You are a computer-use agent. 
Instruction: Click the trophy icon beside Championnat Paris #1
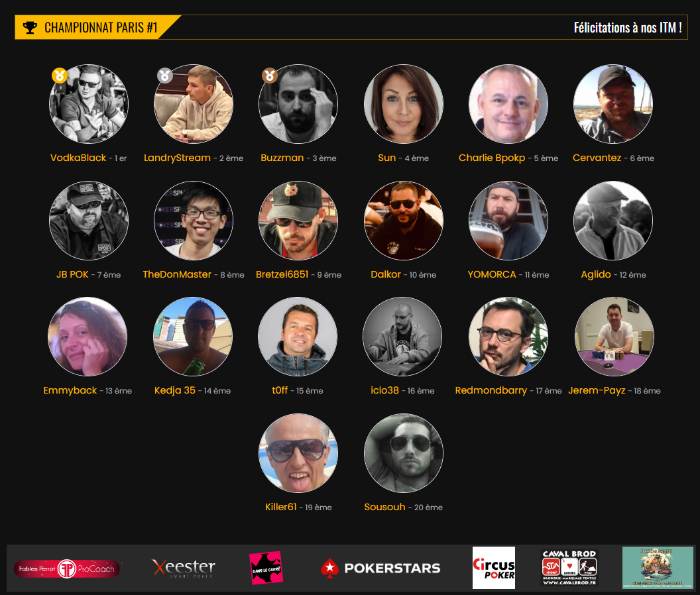click(x=30, y=28)
